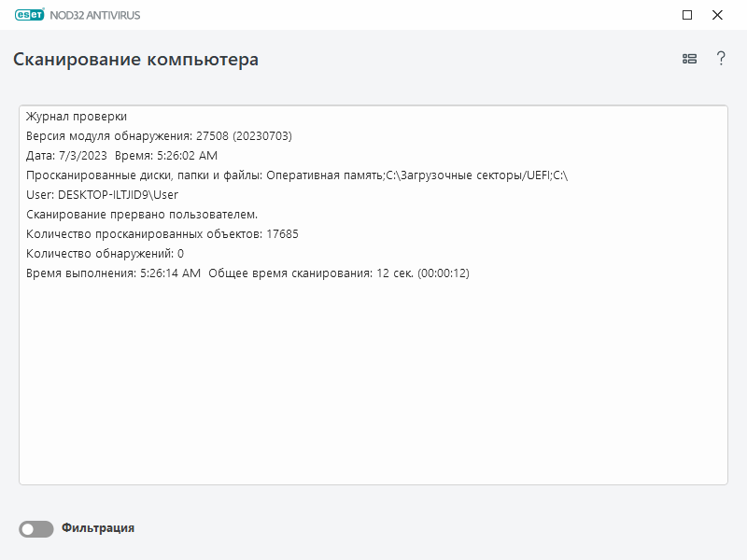Select the Версия модуля обнаружения line
747x560 pixels.
pyautogui.click(x=159, y=136)
